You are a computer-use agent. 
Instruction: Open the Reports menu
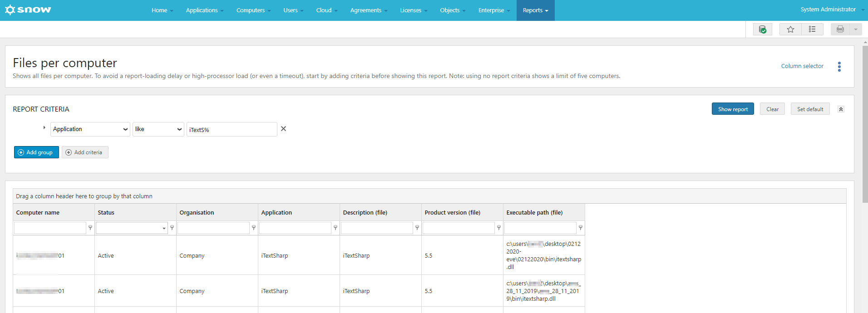click(536, 10)
